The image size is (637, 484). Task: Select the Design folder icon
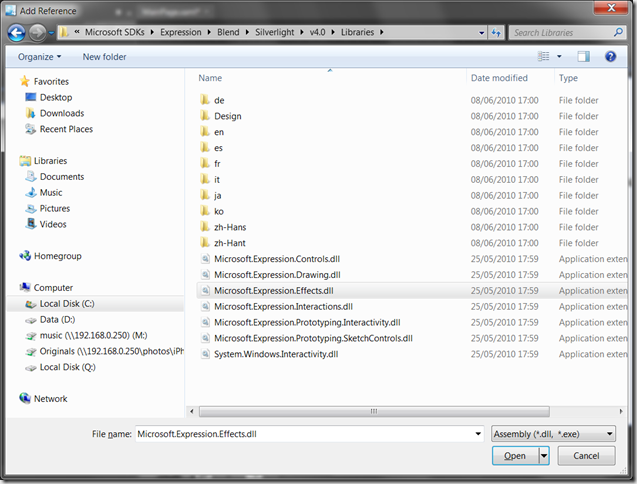205,116
